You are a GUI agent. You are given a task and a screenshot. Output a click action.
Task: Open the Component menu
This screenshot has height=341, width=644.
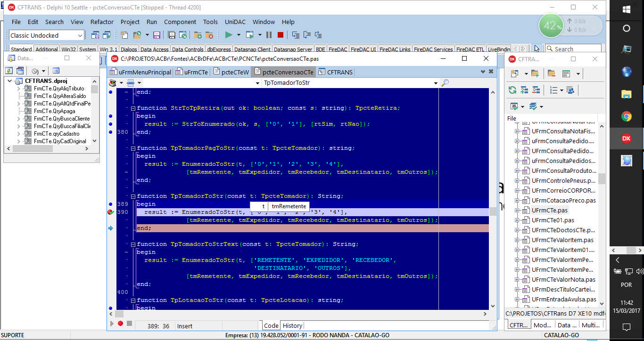click(x=180, y=22)
